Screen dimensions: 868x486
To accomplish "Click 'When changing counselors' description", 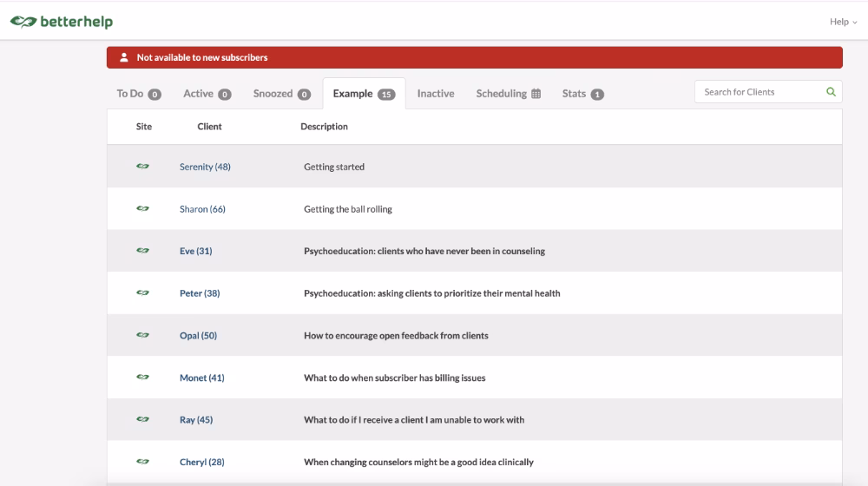I will coord(418,462).
